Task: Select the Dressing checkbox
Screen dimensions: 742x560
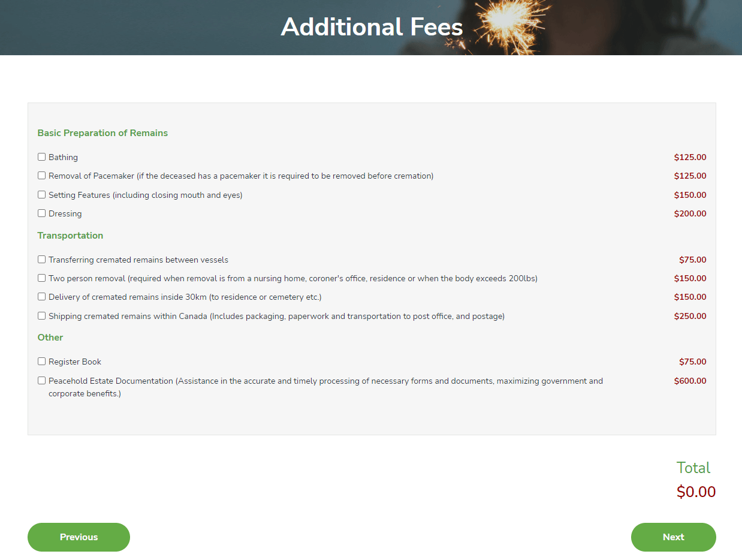Action: 42,213
